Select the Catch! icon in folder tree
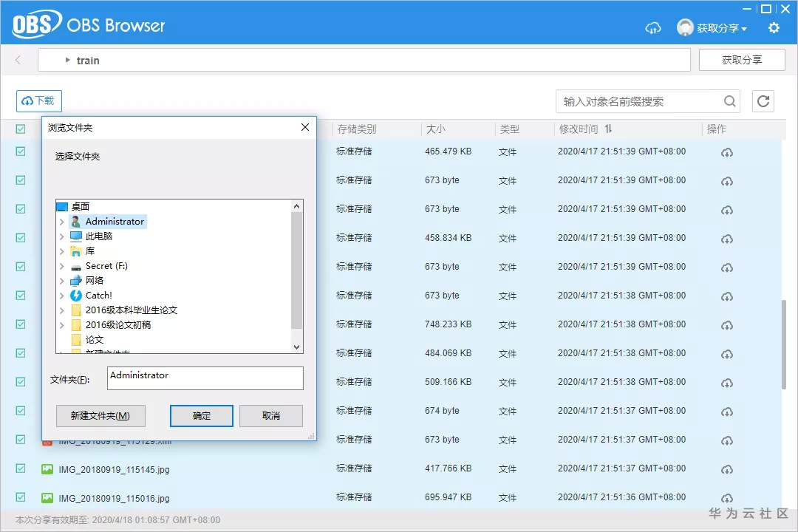This screenshot has height=532, width=798. coord(76,296)
